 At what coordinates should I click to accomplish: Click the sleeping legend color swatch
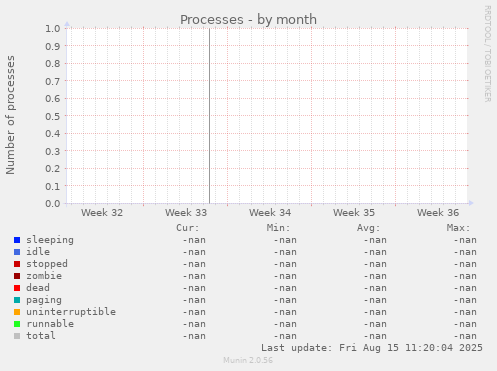17,240
